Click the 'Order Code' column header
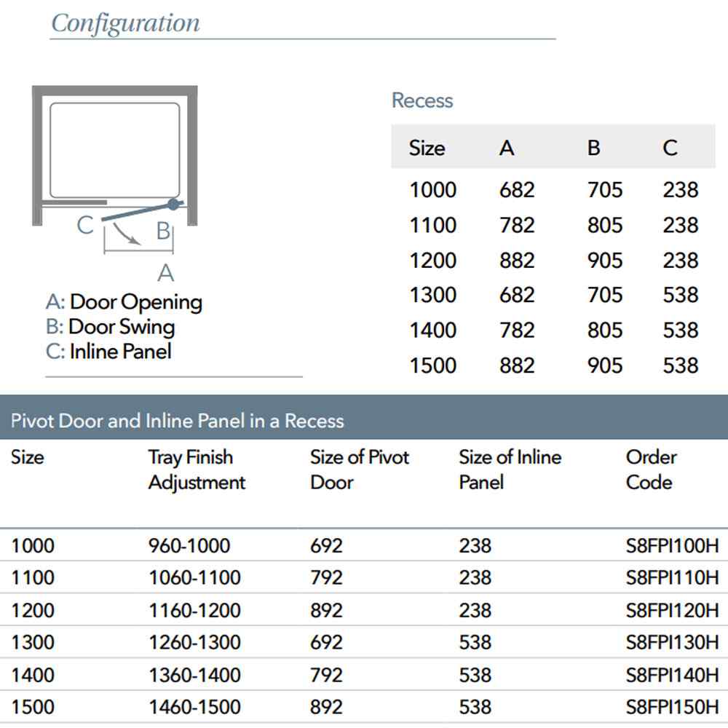This screenshot has height=728, width=728. coord(652,470)
